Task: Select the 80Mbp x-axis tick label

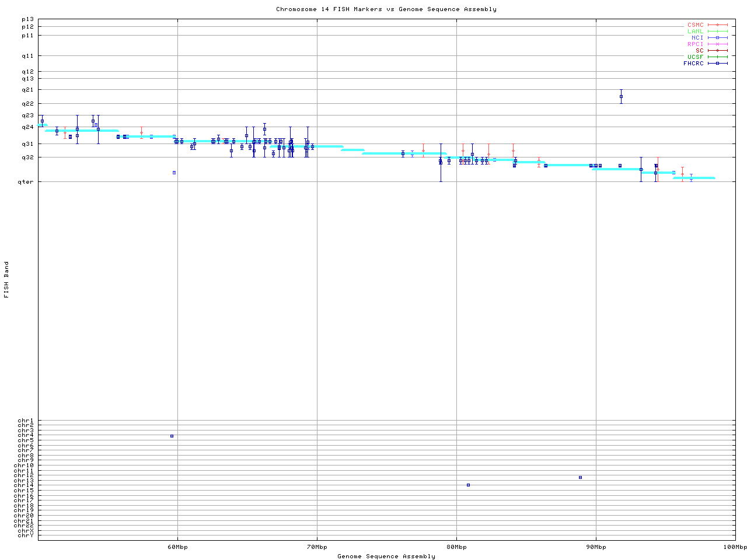Action: pos(456,547)
